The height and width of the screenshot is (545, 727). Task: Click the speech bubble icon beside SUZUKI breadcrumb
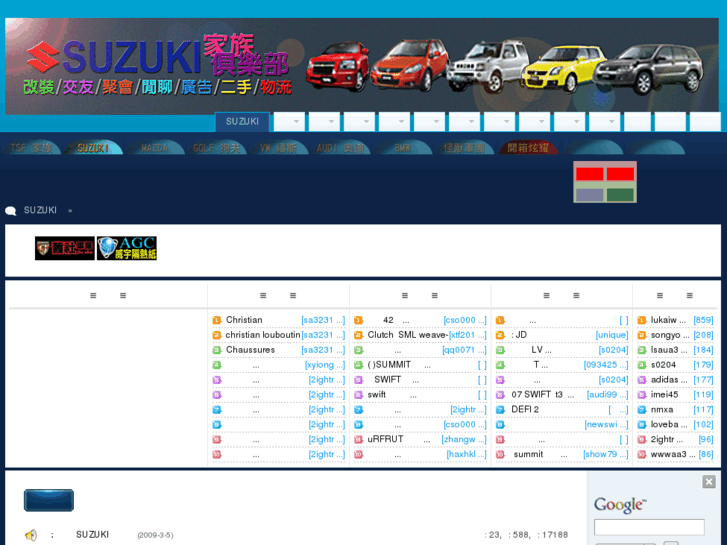11,211
